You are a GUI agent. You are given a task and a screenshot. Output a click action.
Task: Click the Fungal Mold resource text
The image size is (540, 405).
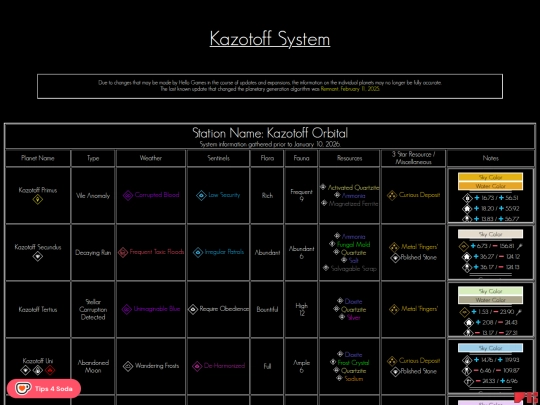click(353, 245)
